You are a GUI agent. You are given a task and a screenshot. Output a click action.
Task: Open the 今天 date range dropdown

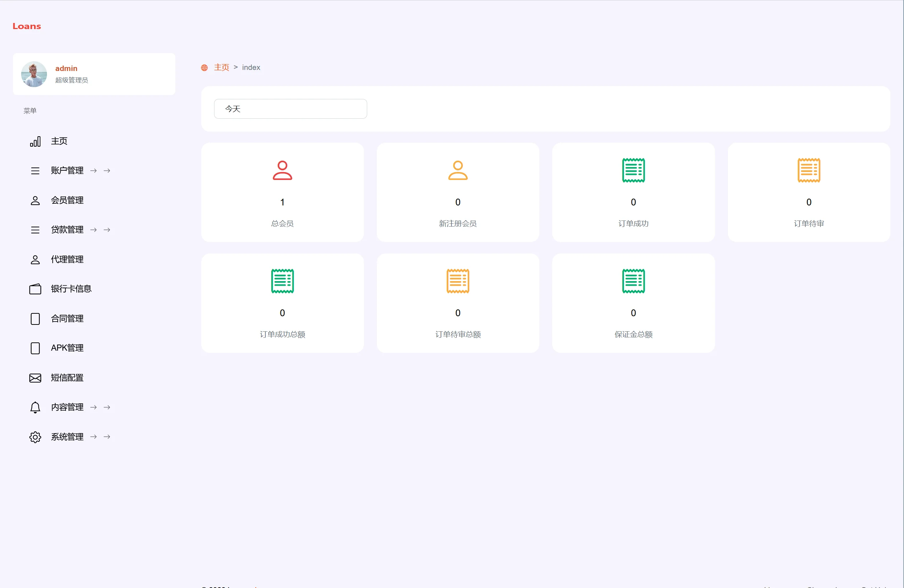coord(290,109)
